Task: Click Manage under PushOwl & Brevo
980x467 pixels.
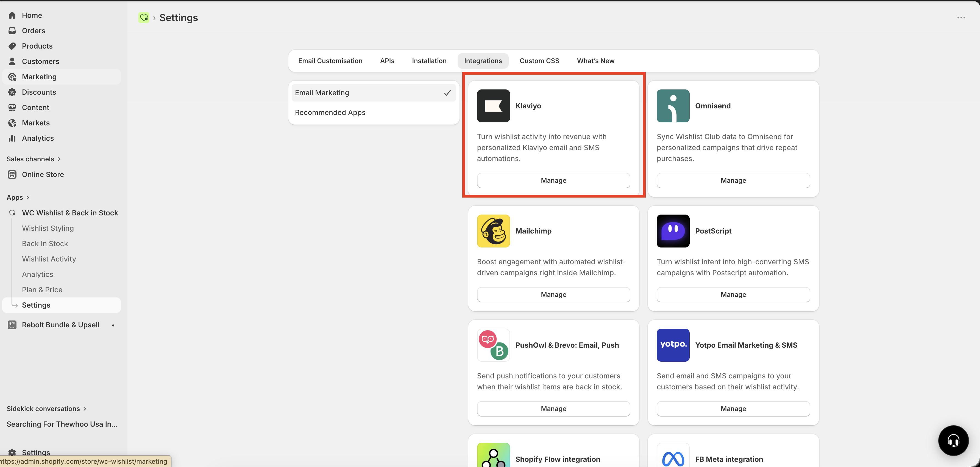Action: point(553,409)
